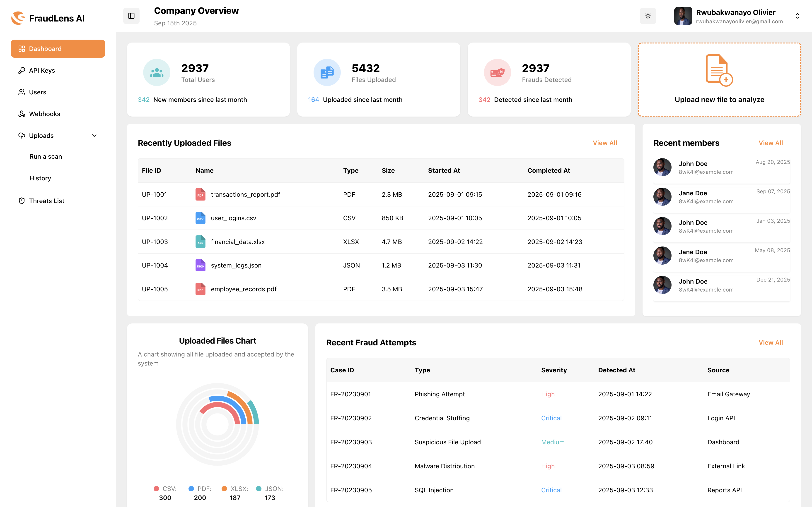Click the FraudLens AI logo icon
This screenshot has height=507, width=812.
18,18
